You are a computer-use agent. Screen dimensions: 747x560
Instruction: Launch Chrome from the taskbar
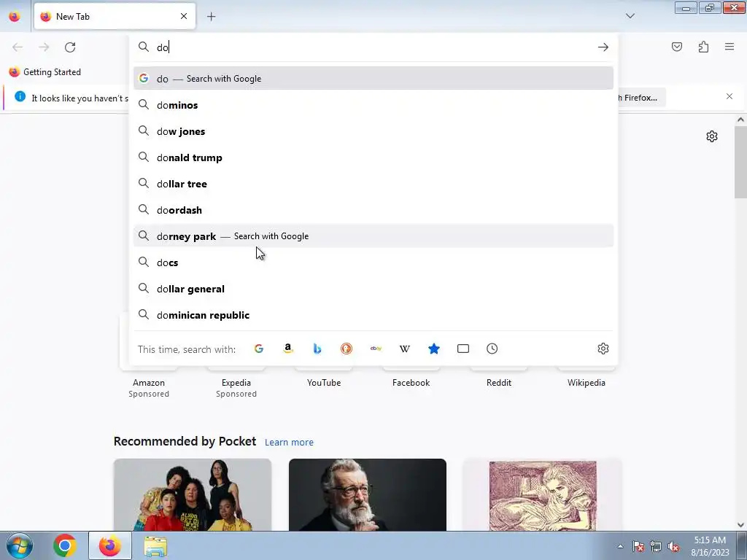(x=65, y=545)
